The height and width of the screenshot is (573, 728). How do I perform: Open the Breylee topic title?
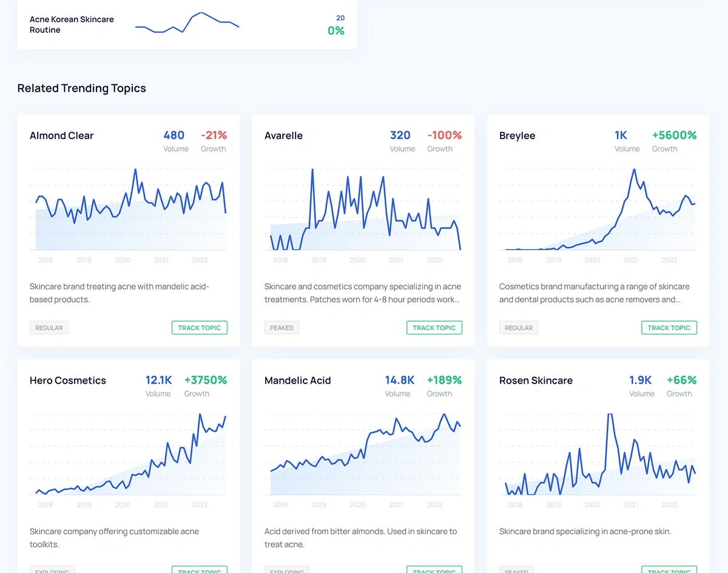click(x=517, y=135)
